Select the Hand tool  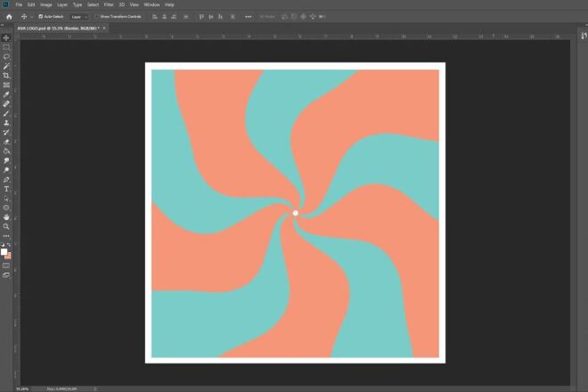pyautogui.click(x=6, y=217)
